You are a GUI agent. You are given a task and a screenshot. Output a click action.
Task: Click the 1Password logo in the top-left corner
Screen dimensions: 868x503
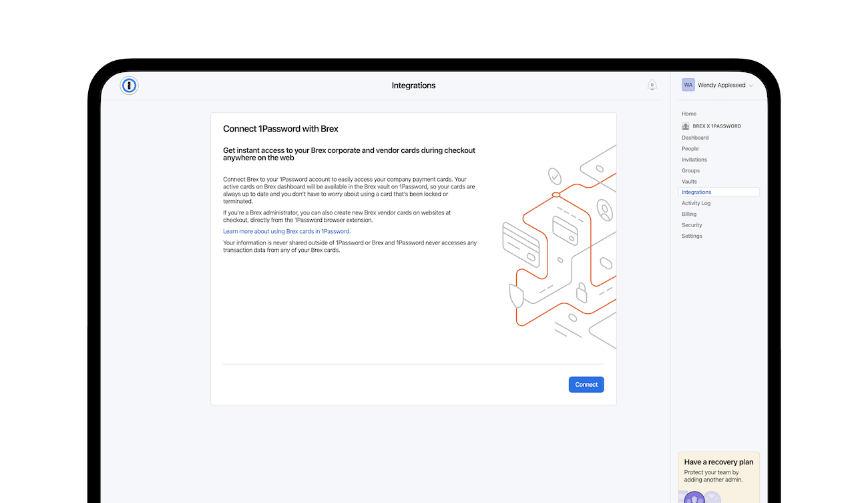click(129, 86)
